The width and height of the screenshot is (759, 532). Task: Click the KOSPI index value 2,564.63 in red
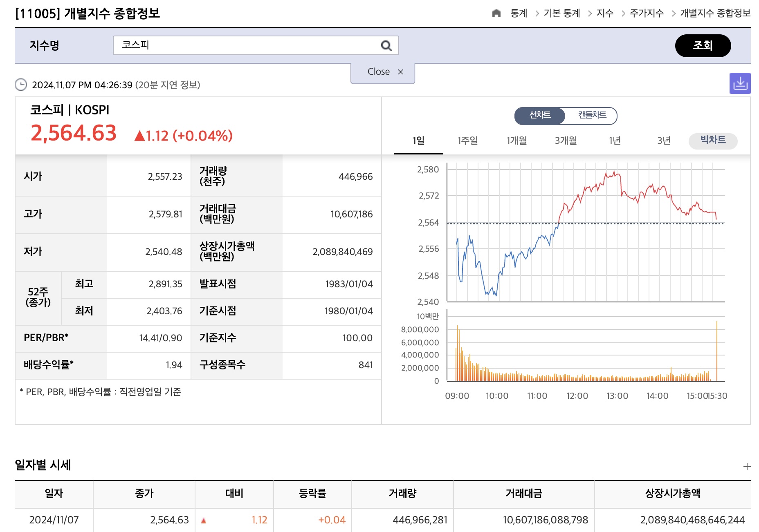tap(74, 133)
